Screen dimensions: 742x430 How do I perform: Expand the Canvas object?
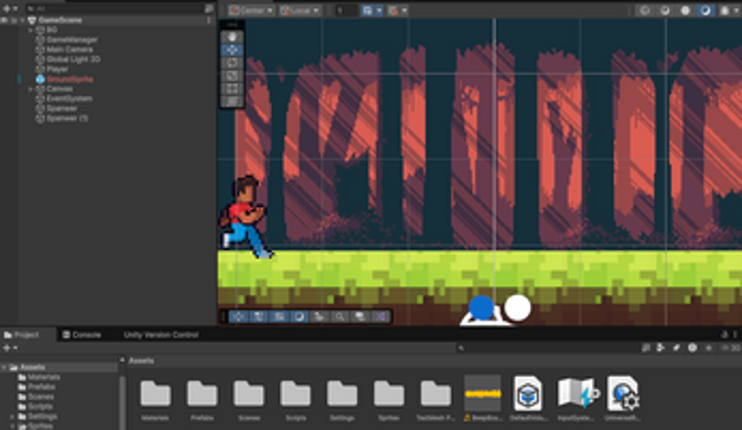30,89
